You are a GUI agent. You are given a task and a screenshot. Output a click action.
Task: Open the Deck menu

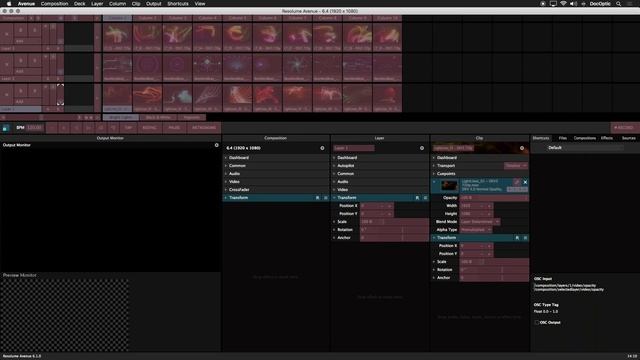point(80,4)
